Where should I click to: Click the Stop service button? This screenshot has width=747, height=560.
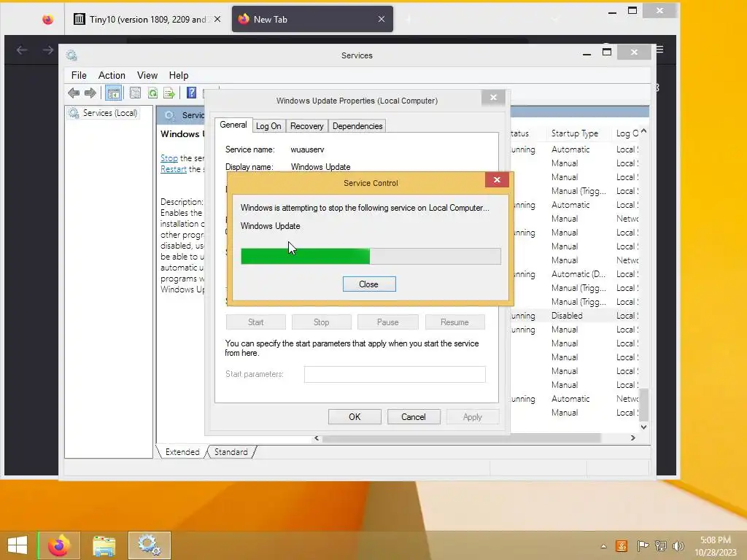[322, 322]
